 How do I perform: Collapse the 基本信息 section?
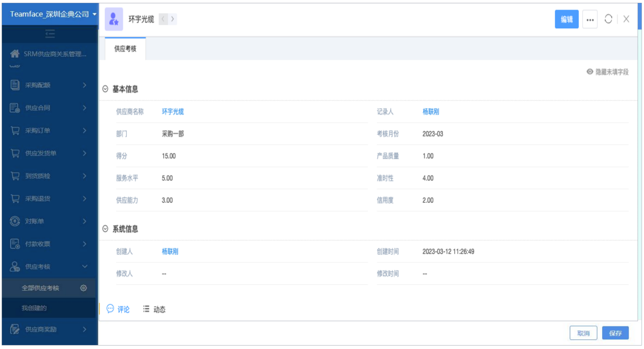point(105,90)
